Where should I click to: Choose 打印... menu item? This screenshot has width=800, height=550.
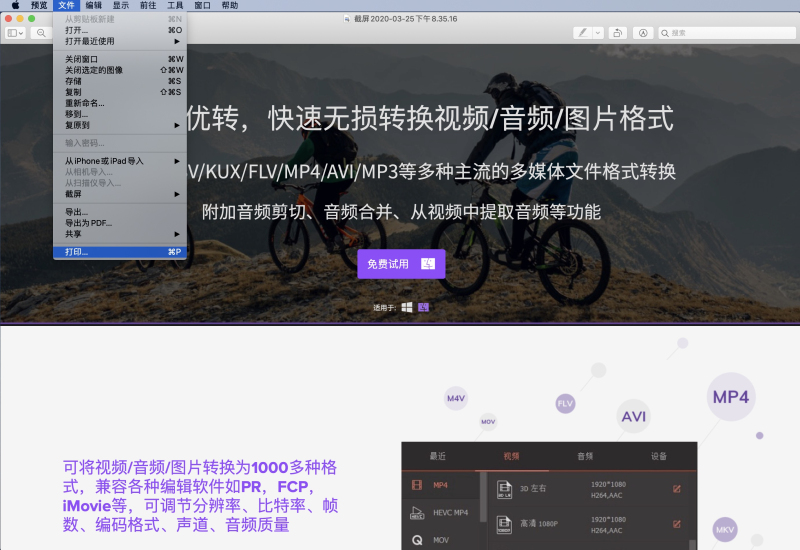point(120,252)
